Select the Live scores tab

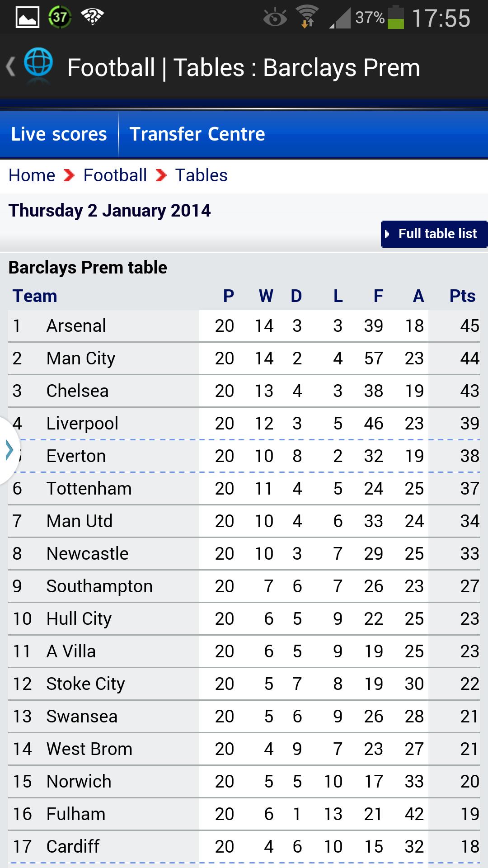(x=59, y=134)
